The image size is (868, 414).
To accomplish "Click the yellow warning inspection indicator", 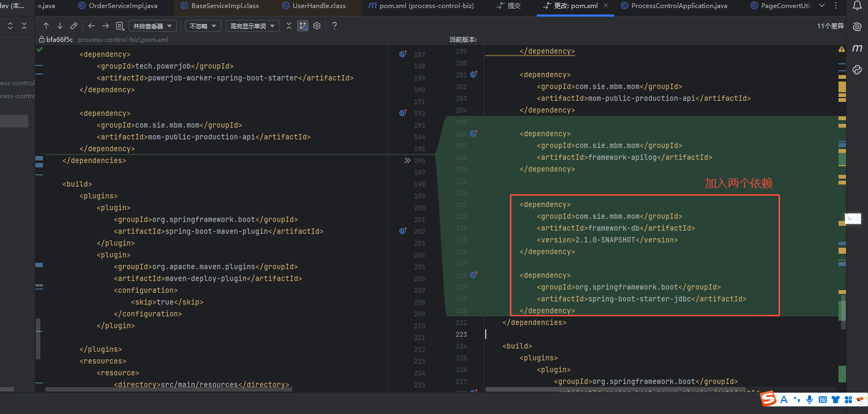I will [841, 49].
